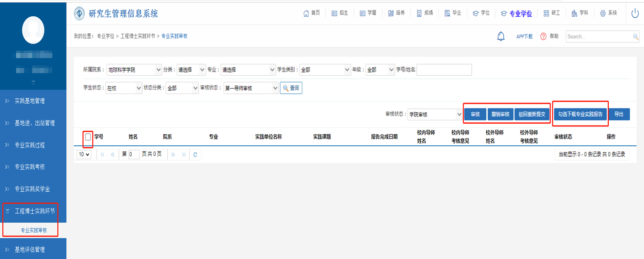Viewport: 644px width, 259px height.
Task: Go to home via 首页 house icon
Action: point(306,13)
